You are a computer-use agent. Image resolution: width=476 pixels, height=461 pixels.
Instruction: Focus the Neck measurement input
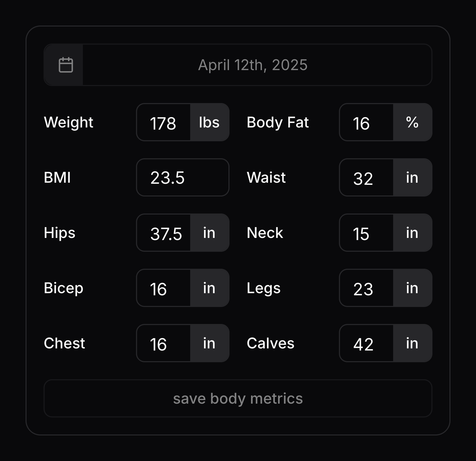click(367, 233)
